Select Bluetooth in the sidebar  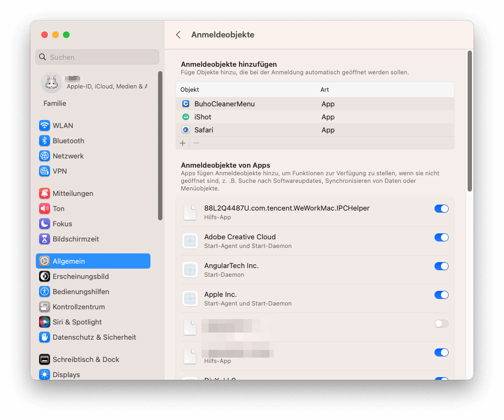coord(93,141)
